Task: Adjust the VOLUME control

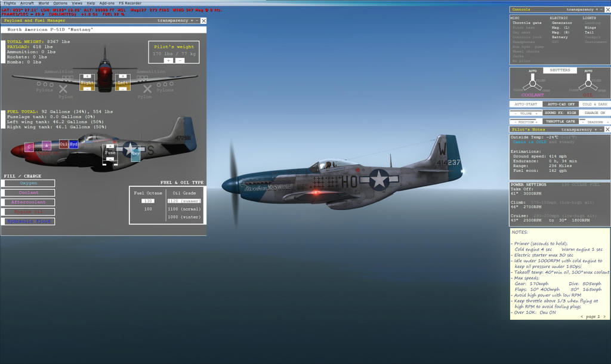Action: (526, 113)
